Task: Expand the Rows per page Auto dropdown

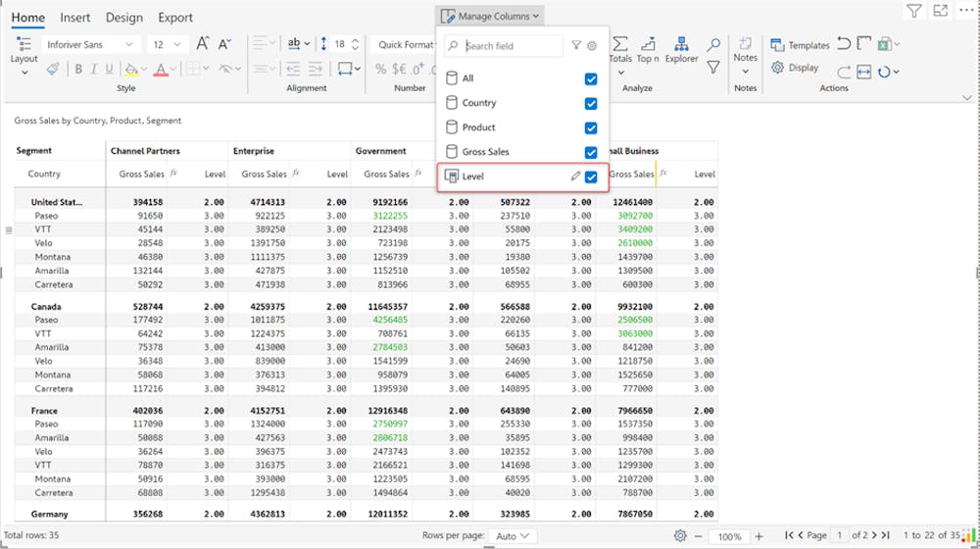Action: coord(514,536)
